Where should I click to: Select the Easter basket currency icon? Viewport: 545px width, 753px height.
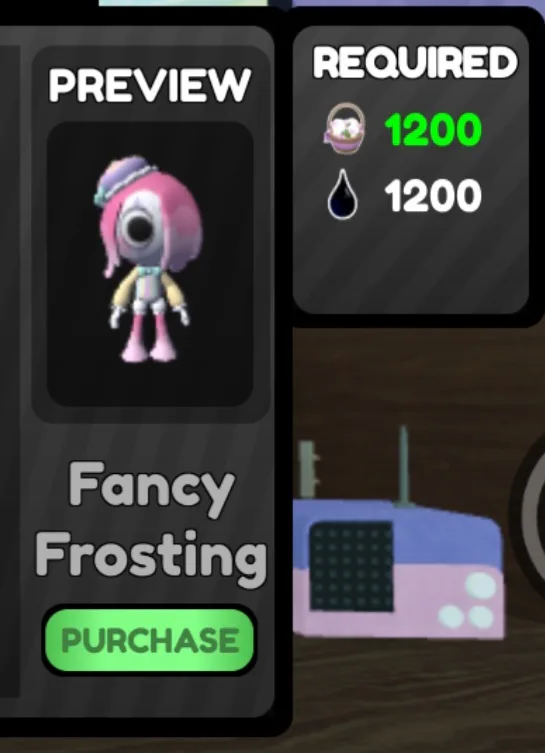[x=345, y=129]
